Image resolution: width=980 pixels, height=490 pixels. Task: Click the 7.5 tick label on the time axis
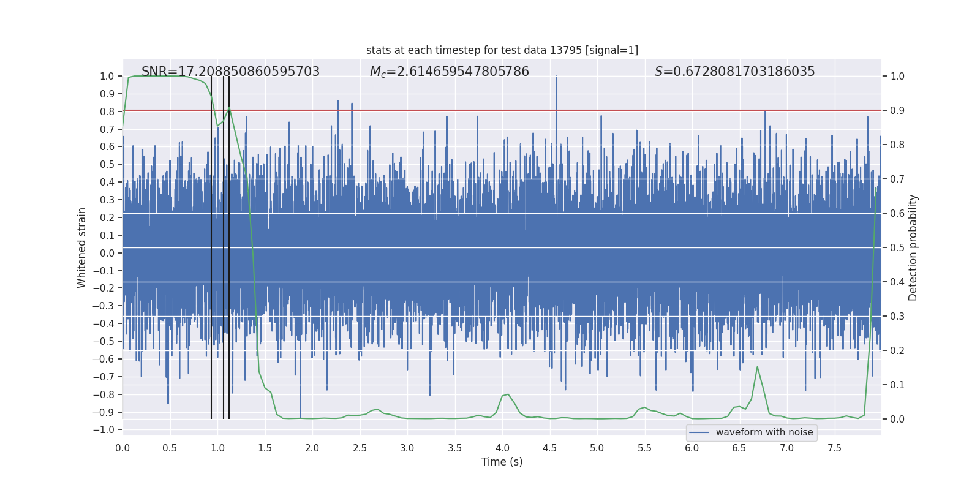(834, 448)
